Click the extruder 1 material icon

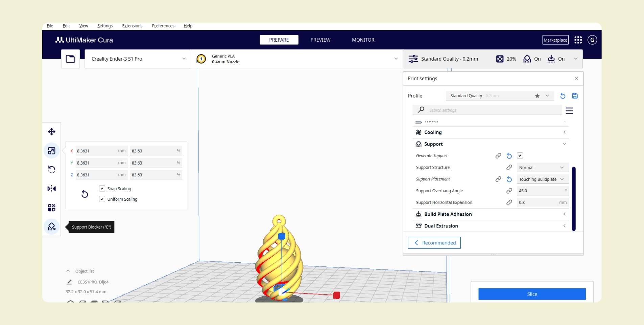point(201,59)
